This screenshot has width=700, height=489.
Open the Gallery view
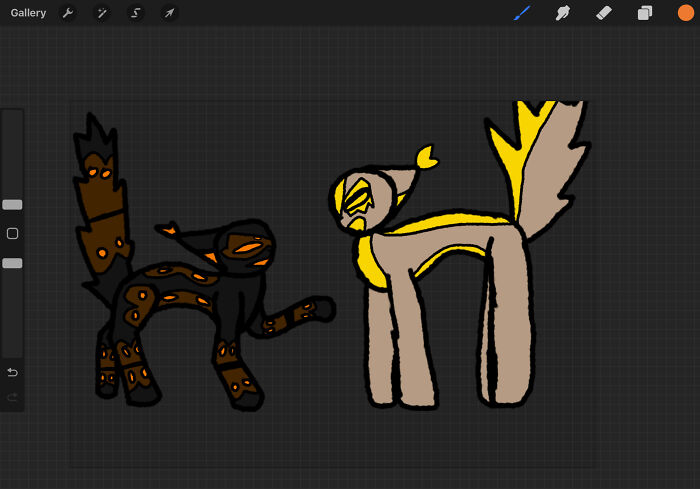coord(28,13)
